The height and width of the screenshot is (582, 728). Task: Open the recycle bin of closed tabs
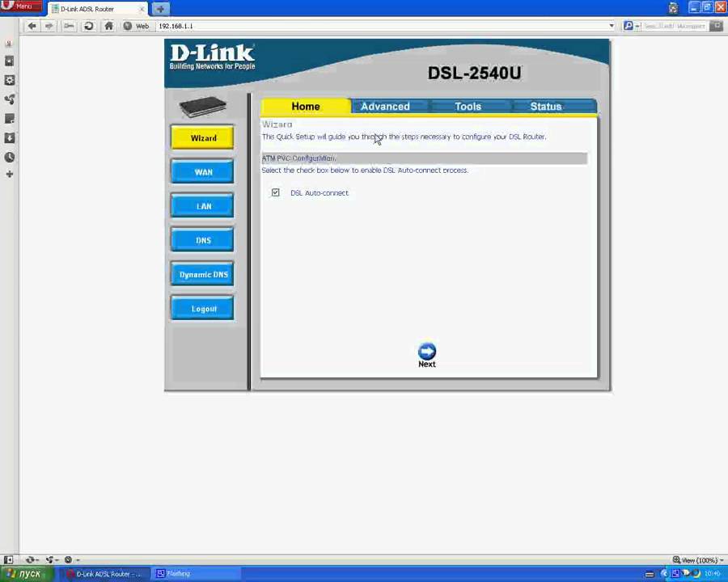(673, 8)
